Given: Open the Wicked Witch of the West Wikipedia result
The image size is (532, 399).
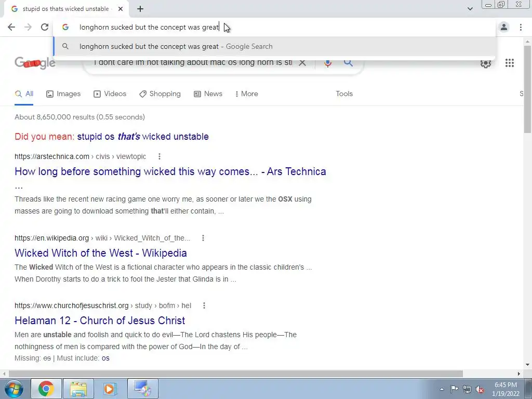Looking at the screenshot, I should (101, 253).
